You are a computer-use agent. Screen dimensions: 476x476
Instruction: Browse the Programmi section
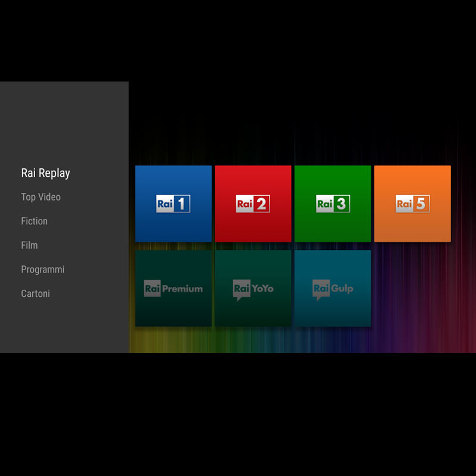(43, 270)
